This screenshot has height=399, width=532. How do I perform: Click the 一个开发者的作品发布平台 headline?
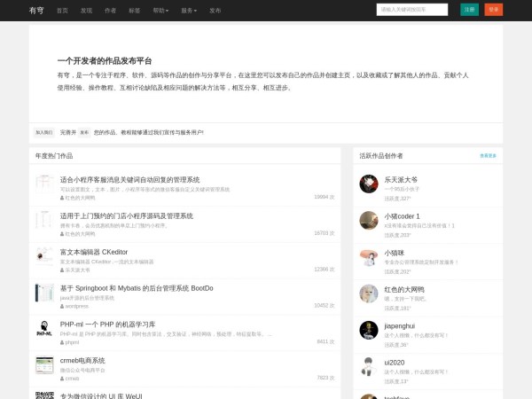click(x=105, y=60)
